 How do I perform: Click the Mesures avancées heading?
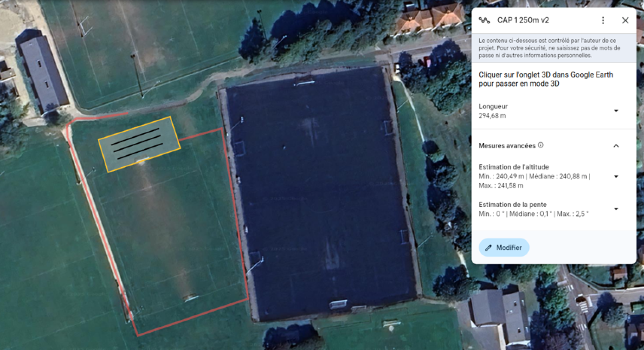[507, 146]
